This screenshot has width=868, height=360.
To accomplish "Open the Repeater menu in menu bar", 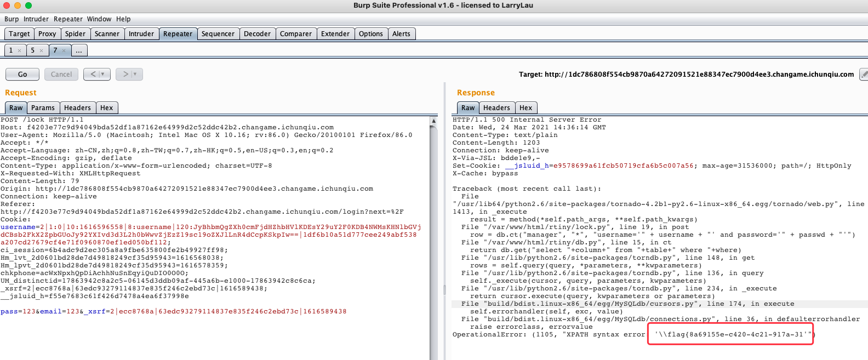I will [68, 19].
